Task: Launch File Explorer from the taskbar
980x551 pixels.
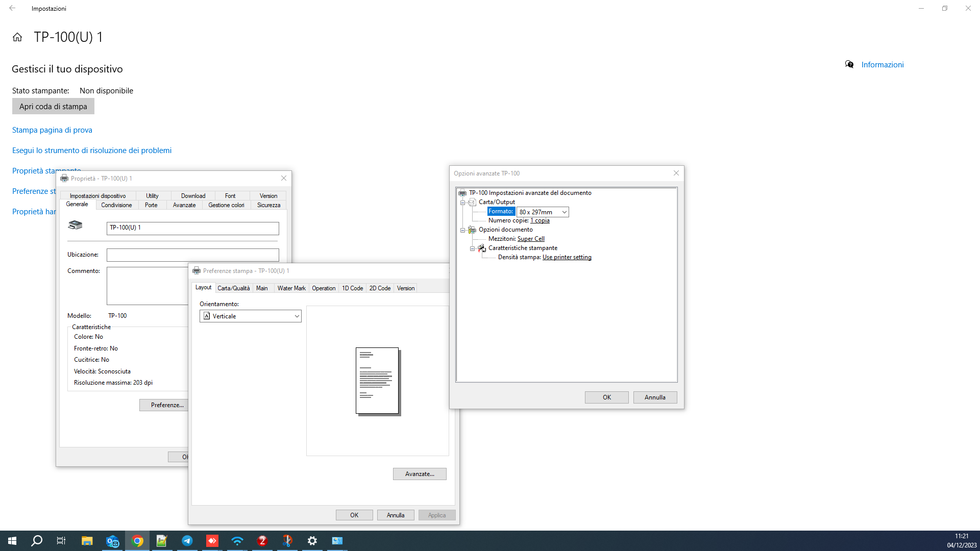Action: (x=87, y=541)
